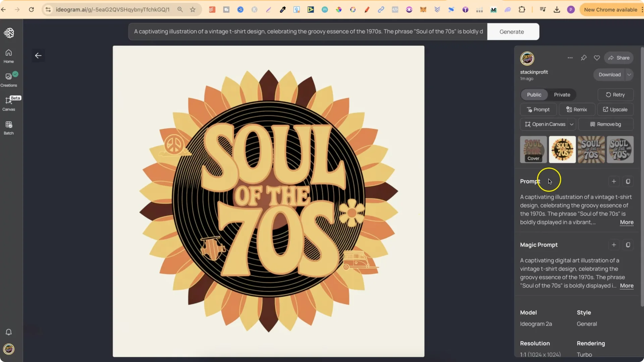This screenshot has height=362, width=644.
Task: Upscale the current image
Action: (x=615, y=110)
